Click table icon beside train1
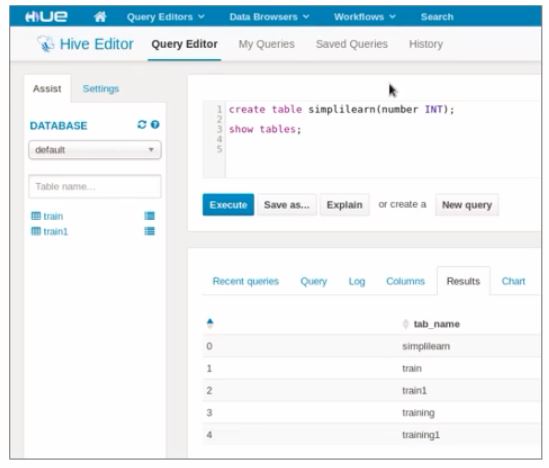Image resolution: width=549 pixels, height=468 pixels. 36,231
